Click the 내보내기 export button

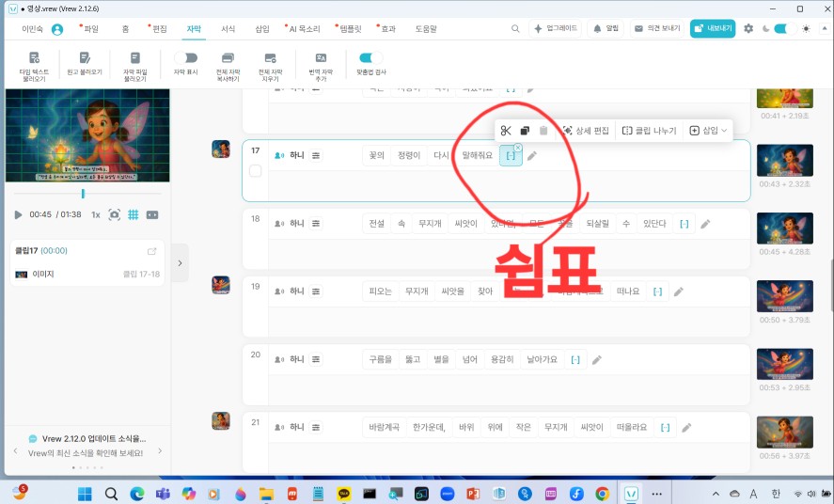point(713,28)
